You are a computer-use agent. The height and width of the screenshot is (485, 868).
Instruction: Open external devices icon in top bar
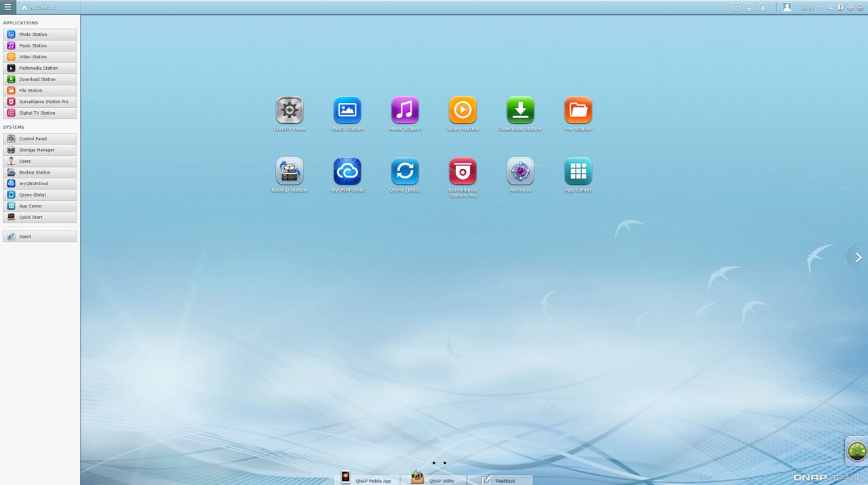click(749, 7)
